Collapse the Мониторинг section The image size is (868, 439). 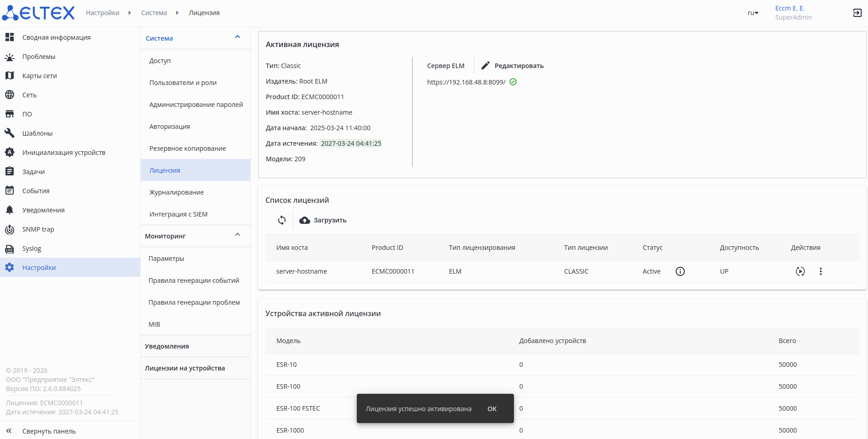click(238, 235)
